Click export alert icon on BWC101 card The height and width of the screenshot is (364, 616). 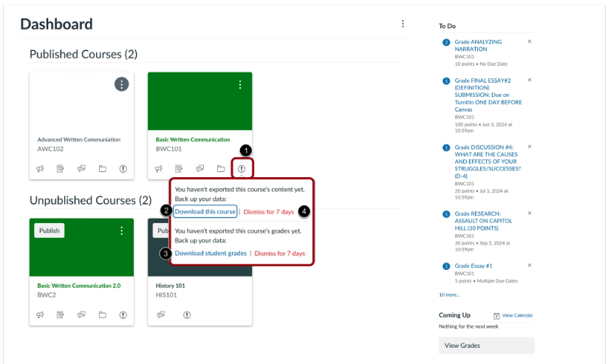242,169
